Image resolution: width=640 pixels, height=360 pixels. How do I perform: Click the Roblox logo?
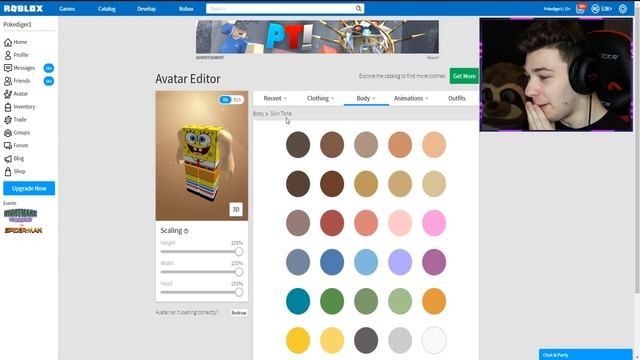(x=23, y=8)
